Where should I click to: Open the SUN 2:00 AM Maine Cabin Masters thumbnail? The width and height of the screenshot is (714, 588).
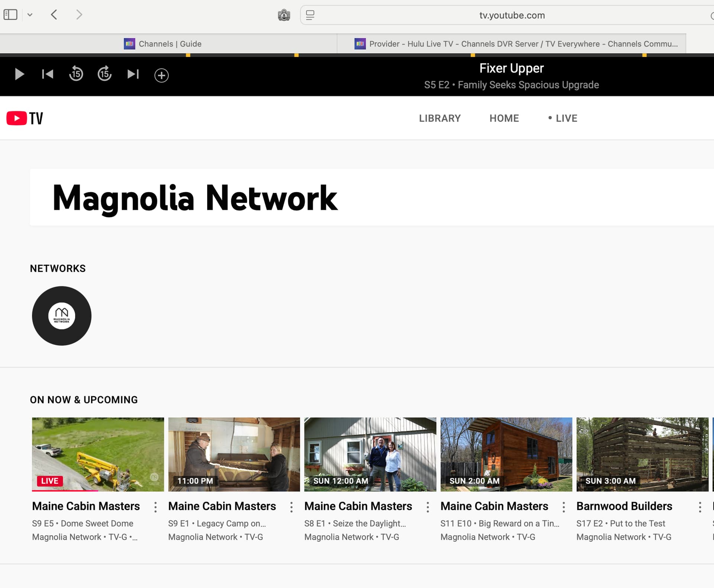[506, 454]
